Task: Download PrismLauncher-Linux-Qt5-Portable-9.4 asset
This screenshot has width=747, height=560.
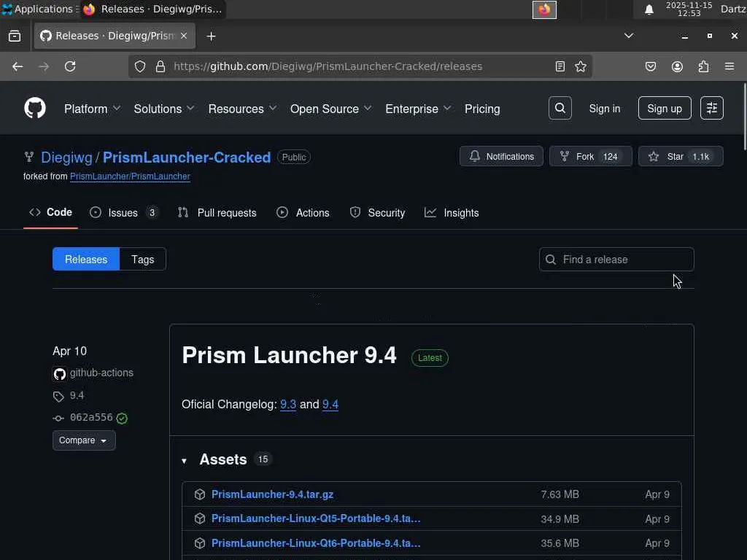Action: (x=316, y=518)
